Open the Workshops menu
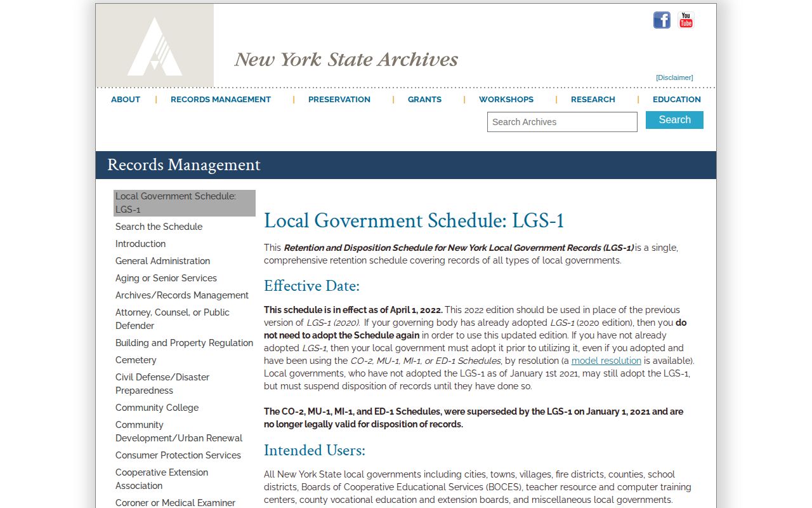The height and width of the screenshot is (508, 812). (x=506, y=100)
